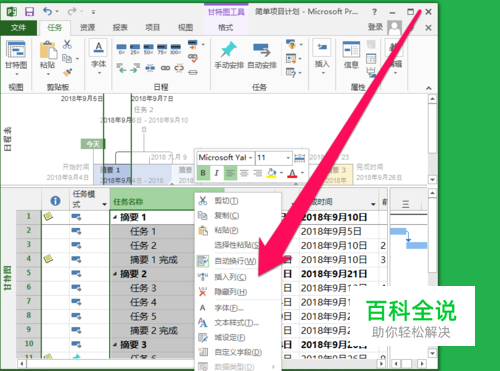Collapse the 摘要 2 summary task
Viewport: 500px width, 371px height.
[x=115, y=274]
